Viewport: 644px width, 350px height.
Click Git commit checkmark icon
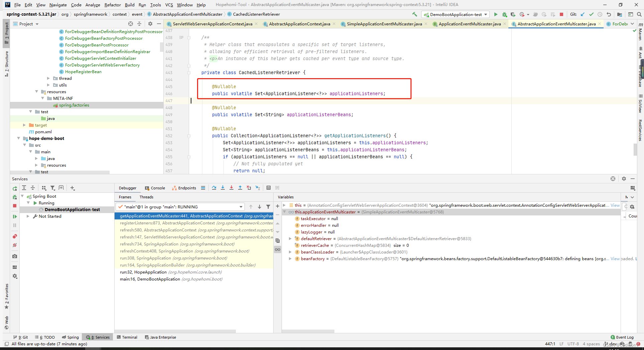click(591, 14)
